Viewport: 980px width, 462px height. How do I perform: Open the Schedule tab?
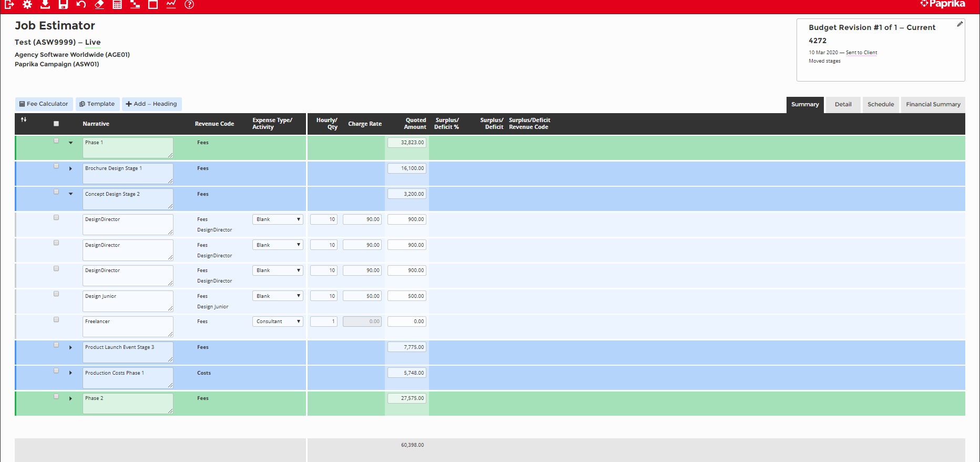tap(880, 104)
